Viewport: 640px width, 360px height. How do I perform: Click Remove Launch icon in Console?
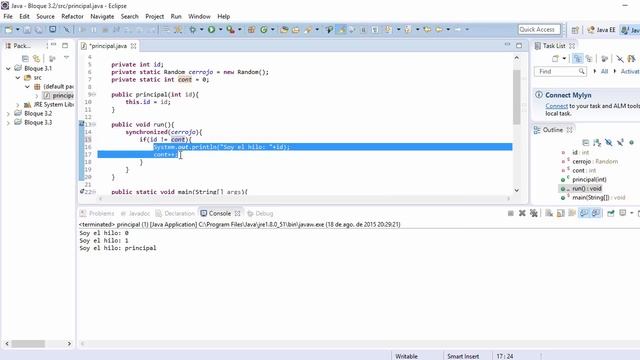pyautogui.click(x=522, y=213)
